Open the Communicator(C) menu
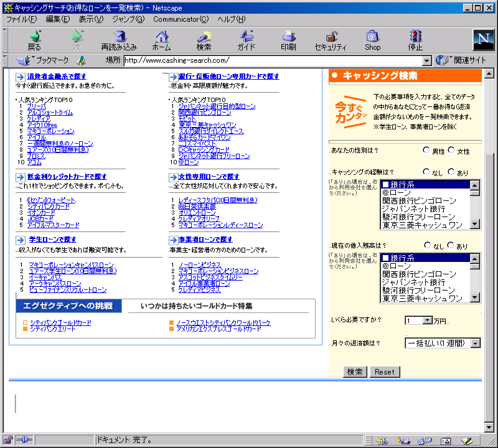 (x=181, y=19)
